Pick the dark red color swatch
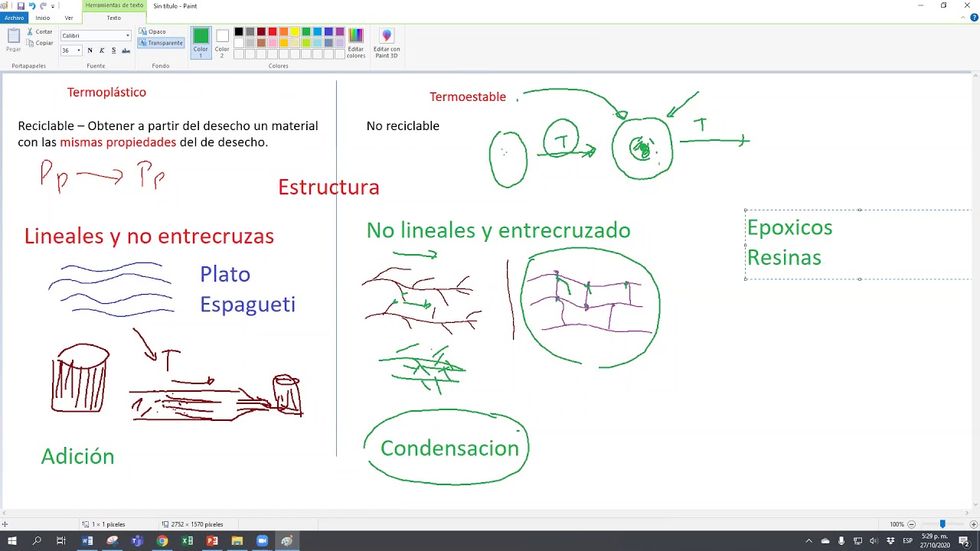 click(261, 31)
